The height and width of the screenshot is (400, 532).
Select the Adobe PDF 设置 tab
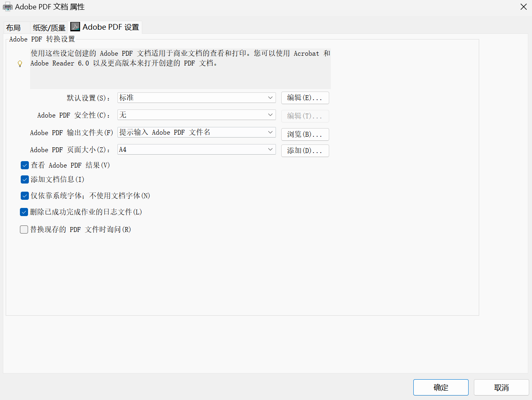105,27
